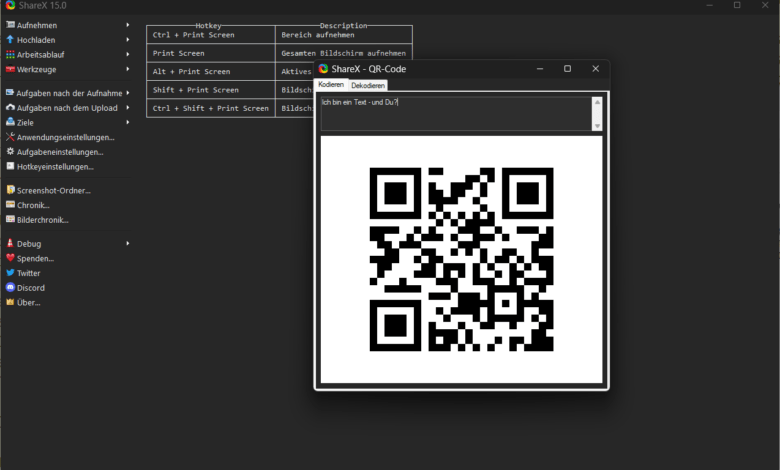Screen dimensions: 780x470
Task: Expand the Ziele submenu arrow
Action: [x=128, y=122]
